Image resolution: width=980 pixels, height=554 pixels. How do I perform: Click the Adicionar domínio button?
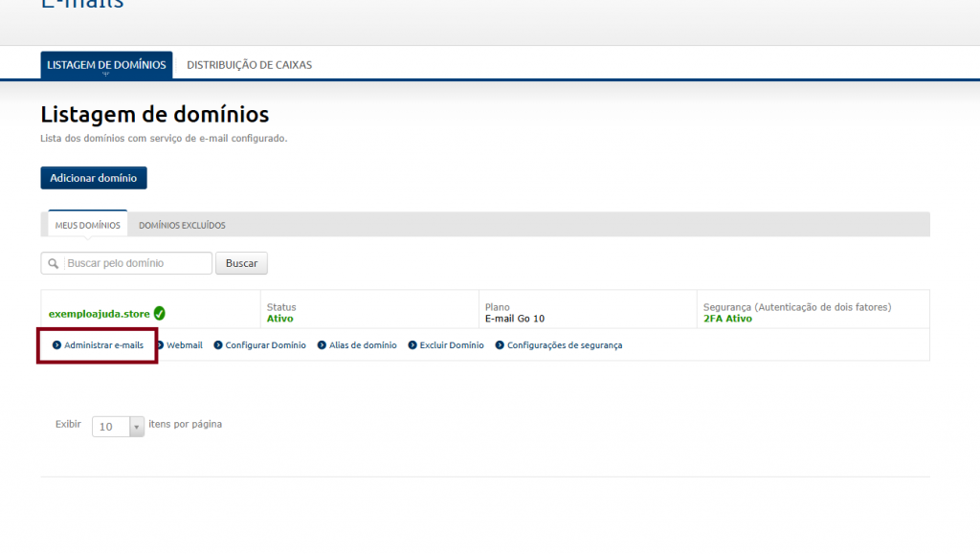94,178
